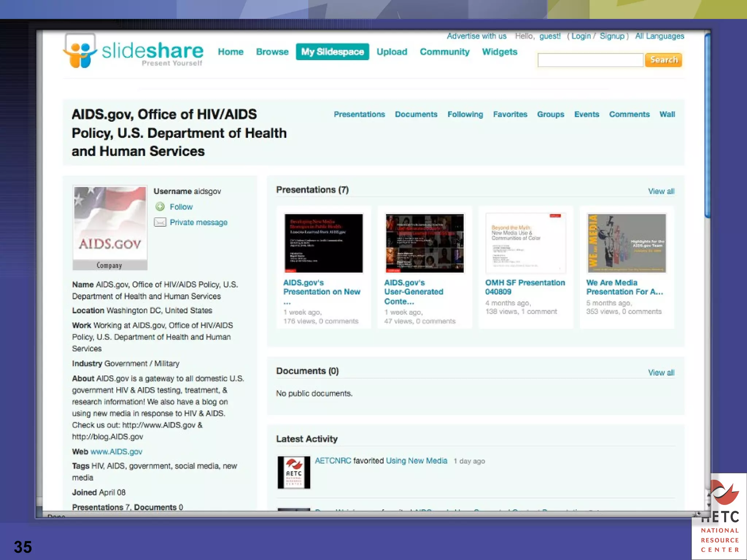
Task: Open the www.AIDS.gov web link
Action: point(116,452)
